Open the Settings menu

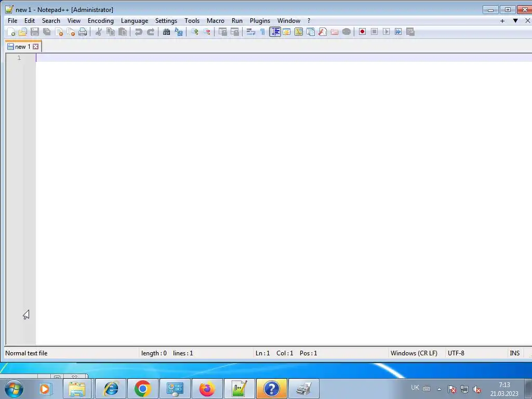166,21
